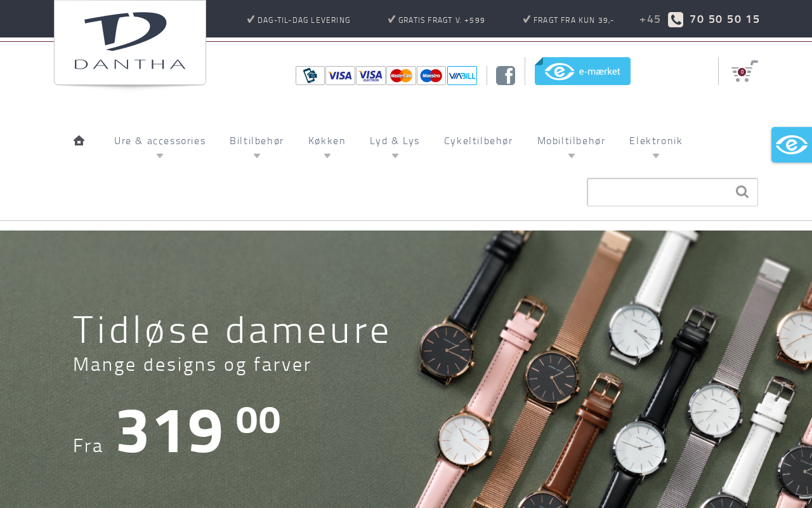
Task: Open the shopping cart icon
Action: [744, 71]
